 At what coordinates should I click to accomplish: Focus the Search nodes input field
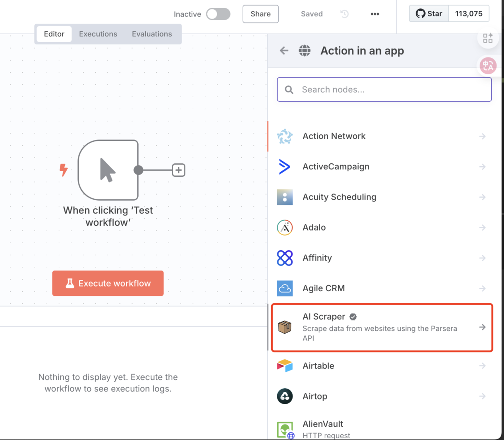point(384,89)
